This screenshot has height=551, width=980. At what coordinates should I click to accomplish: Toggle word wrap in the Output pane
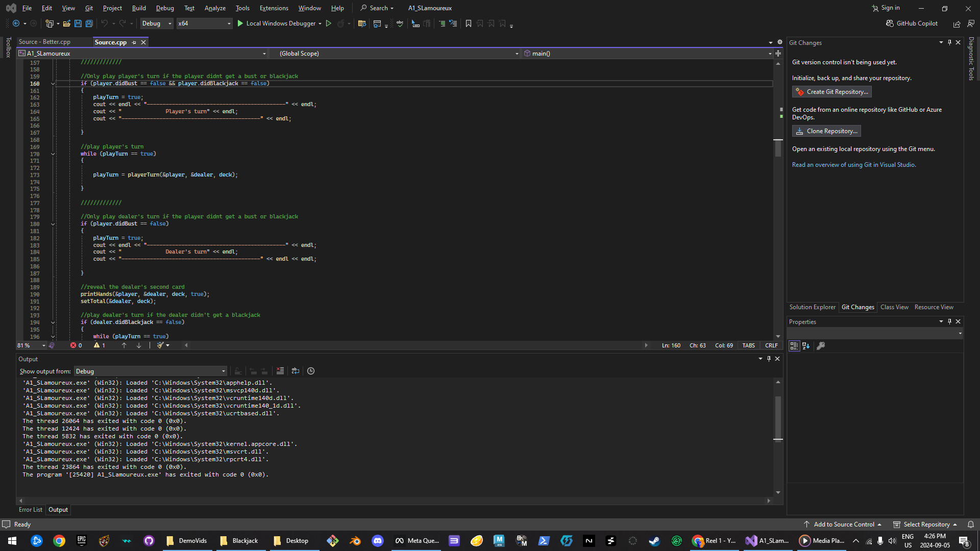(296, 371)
